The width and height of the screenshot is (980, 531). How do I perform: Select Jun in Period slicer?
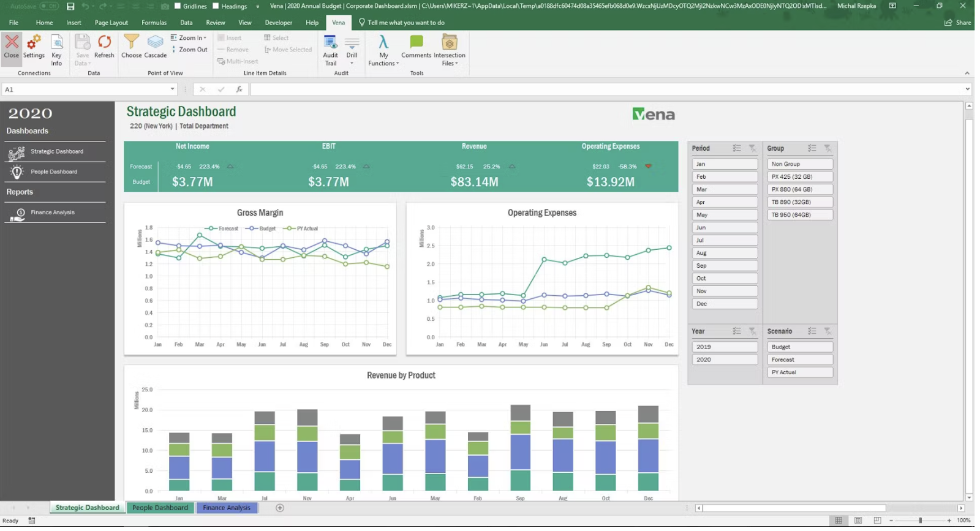click(725, 227)
